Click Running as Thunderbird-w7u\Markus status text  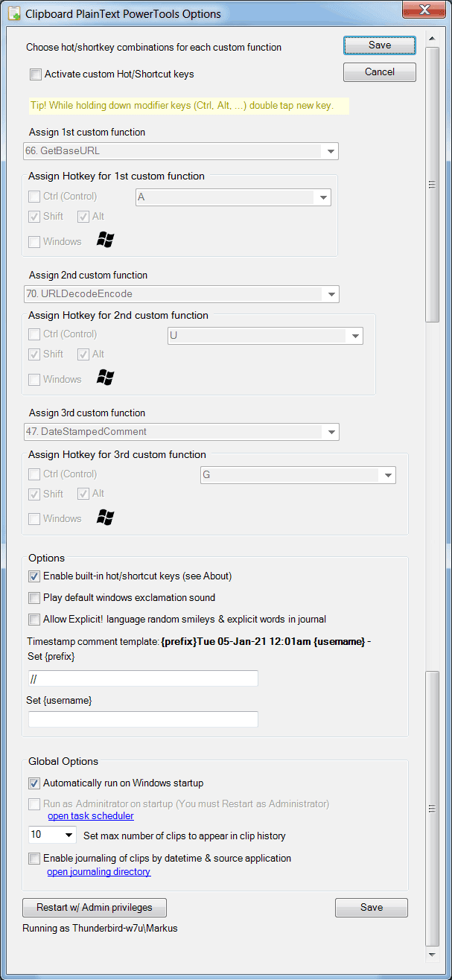101,928
